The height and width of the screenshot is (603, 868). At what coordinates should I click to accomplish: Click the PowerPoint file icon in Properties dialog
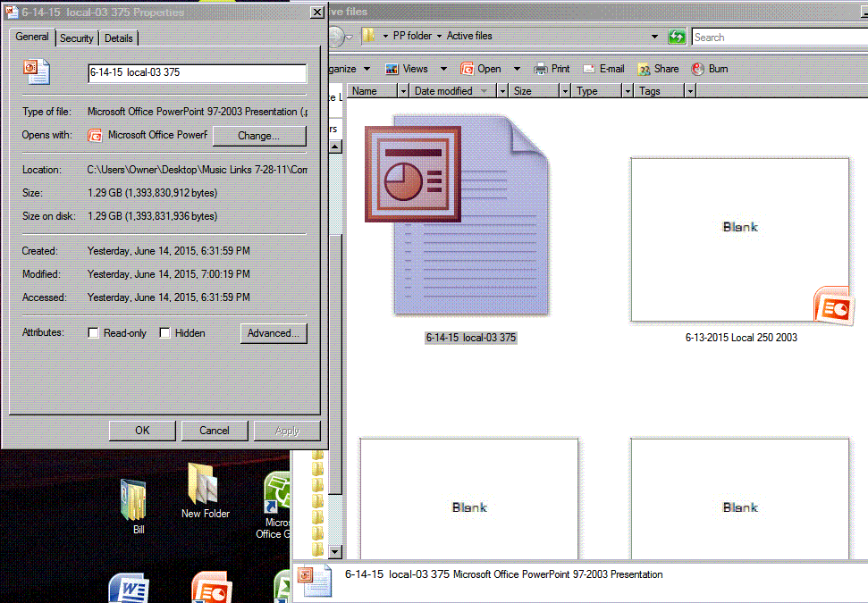37,72
